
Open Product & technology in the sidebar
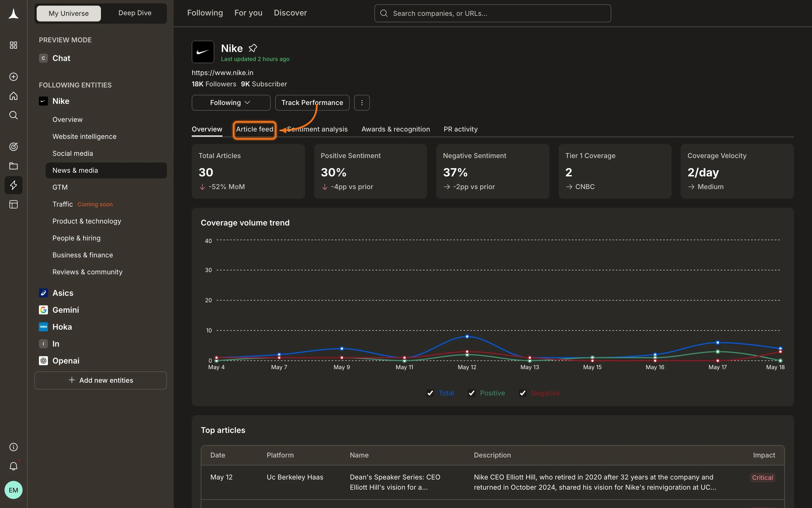point(87,221)
